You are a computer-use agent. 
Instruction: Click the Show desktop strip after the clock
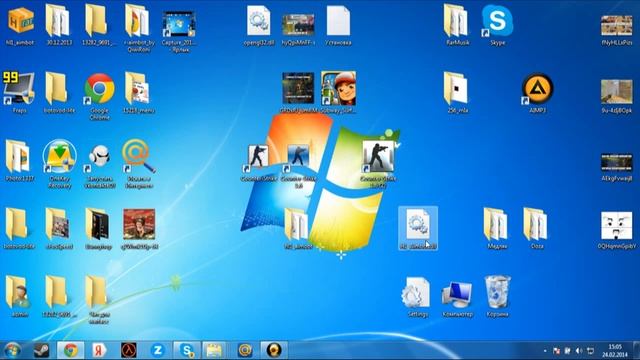tap(636, 351)
